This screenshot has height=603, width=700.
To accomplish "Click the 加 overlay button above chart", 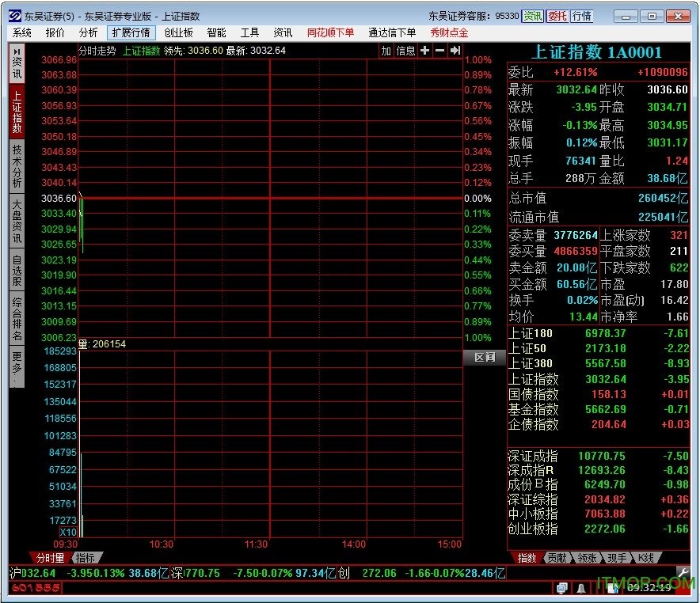I will (386, 51).
